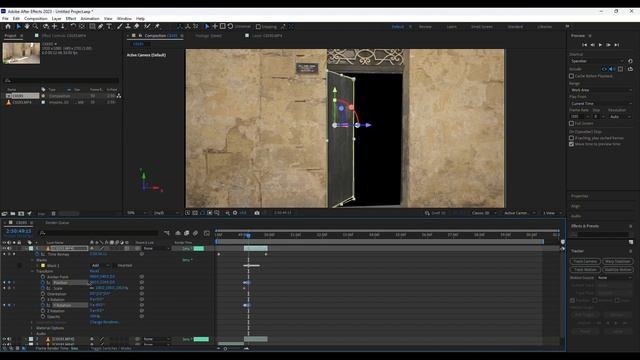This screenshot has height=360, width=640.
Task: Open the Shortcut Spacebar dropdown
Action: [x=597, y=61]
